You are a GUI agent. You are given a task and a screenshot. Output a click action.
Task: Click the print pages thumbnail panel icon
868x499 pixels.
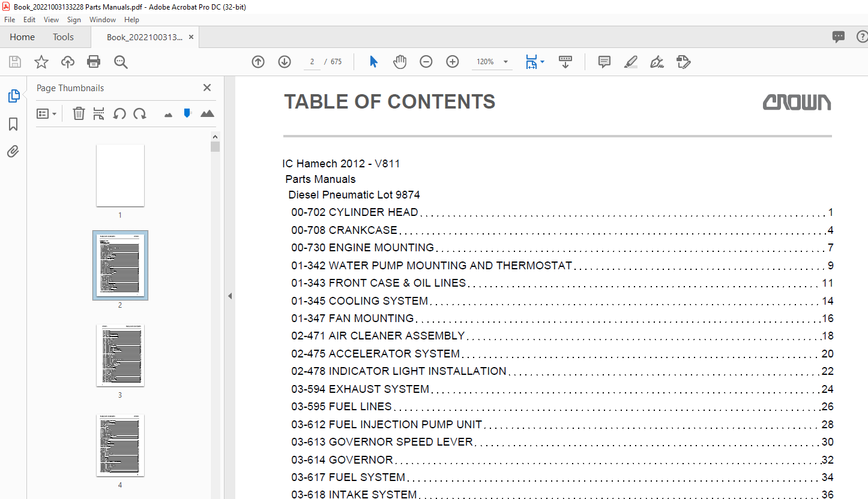click(99, 113)
